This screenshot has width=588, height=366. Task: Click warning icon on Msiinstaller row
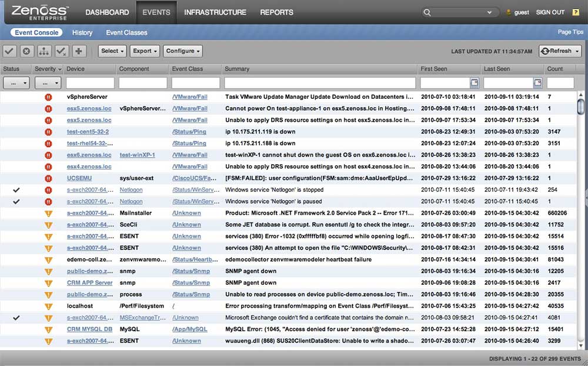[x=48, y=213]
